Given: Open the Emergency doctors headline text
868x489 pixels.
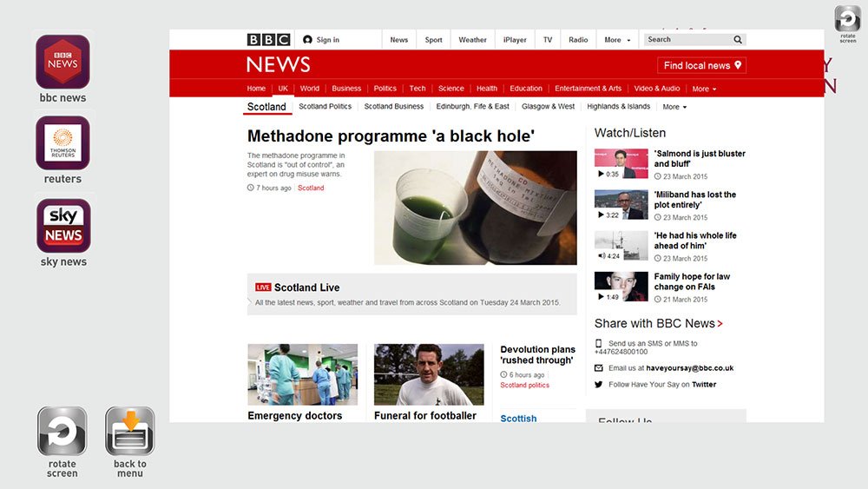Looking at the screenshot, I should click(x=294, y=416).
